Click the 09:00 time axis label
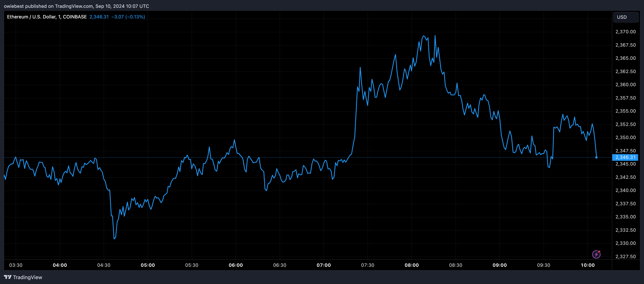 click(x=500, y=265)
